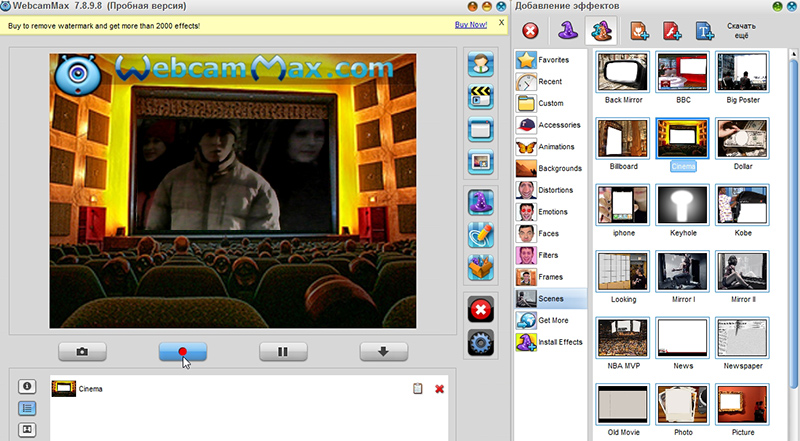Open the wizard hat effects icon beside preview
Viewport: 800px width, 441px height.
click(481, 203)
